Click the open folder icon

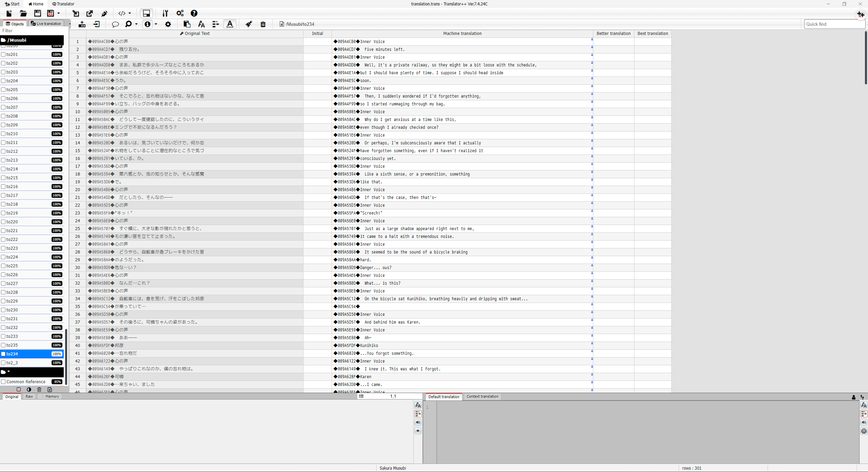[23, 13]
